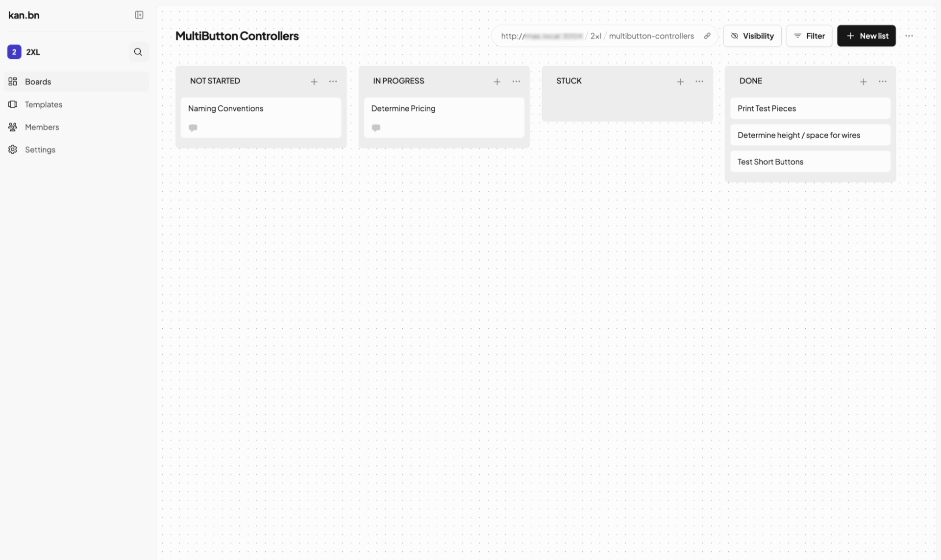This screenshot has height=560, width=941.
Task: Go to Members section
Action: (x=42, y=127)
